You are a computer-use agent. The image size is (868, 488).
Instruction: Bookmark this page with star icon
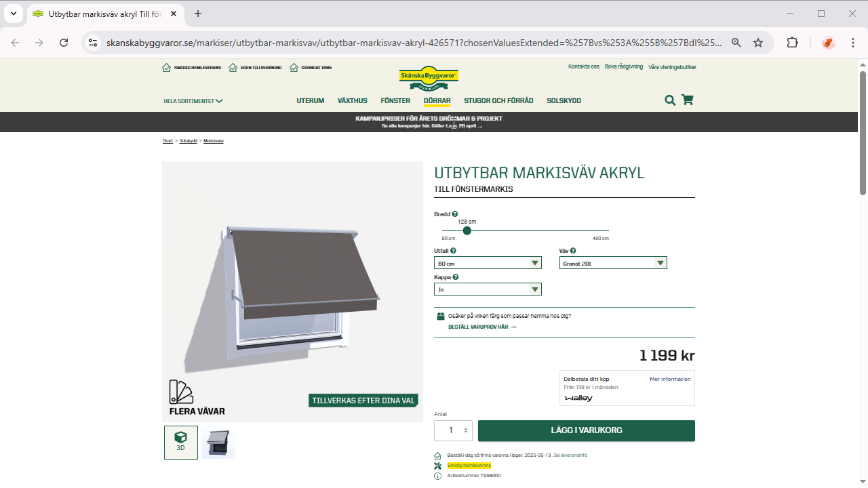tap(758, 43)
